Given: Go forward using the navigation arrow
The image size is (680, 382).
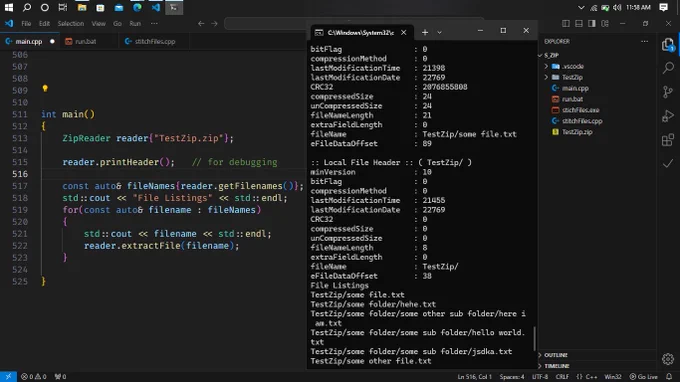Looking at the screenshot, I should click(214, 23).
